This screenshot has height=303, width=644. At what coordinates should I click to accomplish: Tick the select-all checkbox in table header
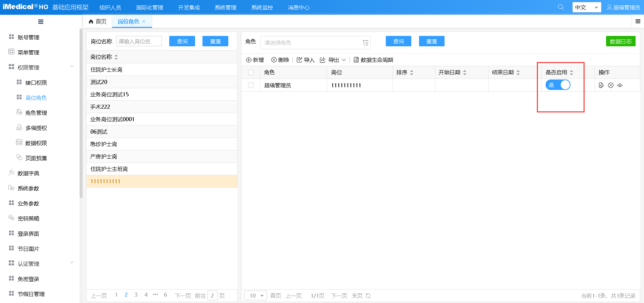[251, 72]
